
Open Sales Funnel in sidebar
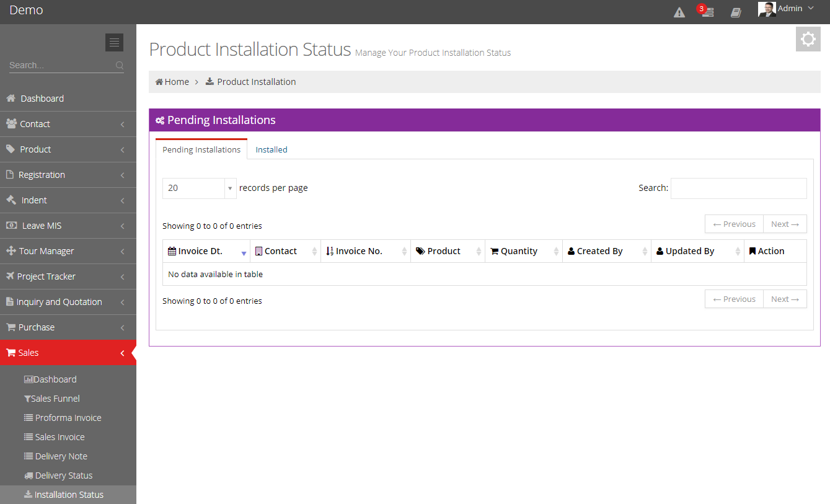pos(55,399)
